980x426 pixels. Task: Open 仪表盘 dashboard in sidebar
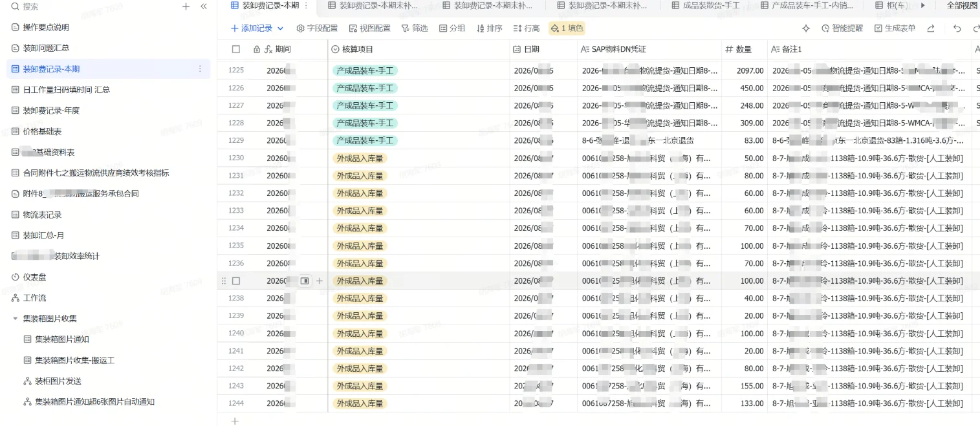(35, 277)
